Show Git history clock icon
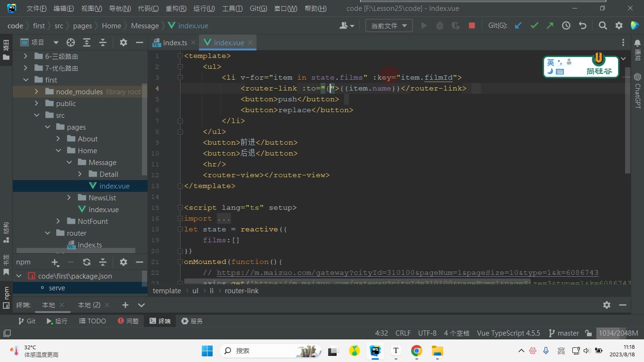Image resolution: width=644 pixels, height=362 pixels. (x=566, y=26)
